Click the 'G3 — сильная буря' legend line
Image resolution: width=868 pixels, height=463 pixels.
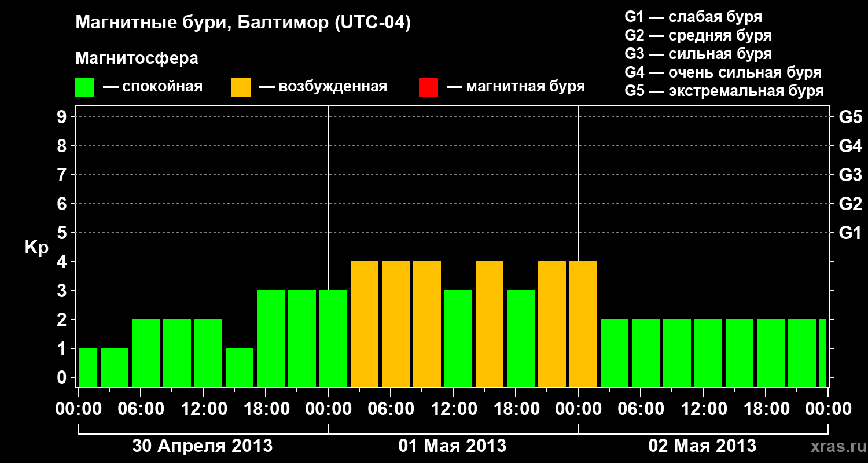tap(698, 54)
